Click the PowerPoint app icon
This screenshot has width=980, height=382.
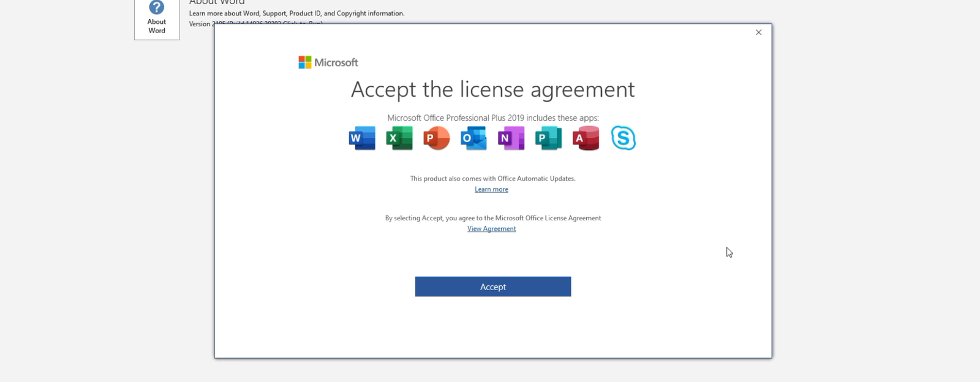coord(437,138)
